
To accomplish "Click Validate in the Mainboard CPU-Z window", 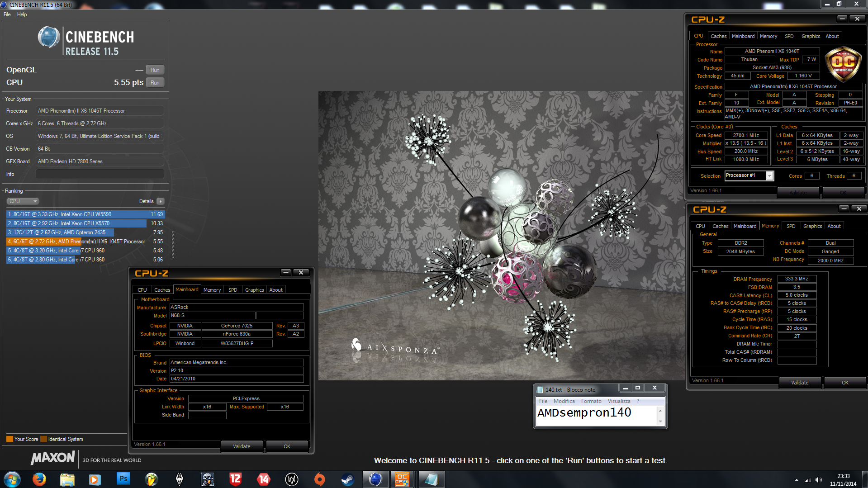I will click(x=242, y=446).
